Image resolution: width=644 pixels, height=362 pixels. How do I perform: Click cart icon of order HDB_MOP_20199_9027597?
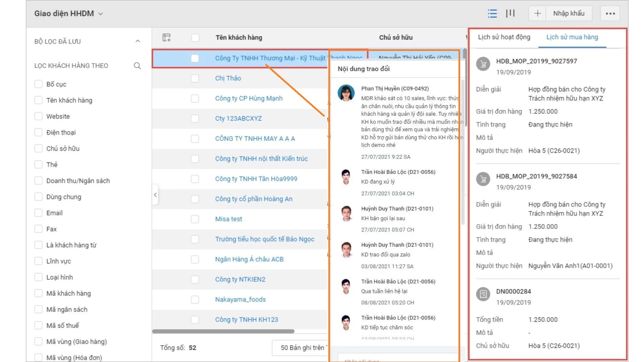coord(483,64)
